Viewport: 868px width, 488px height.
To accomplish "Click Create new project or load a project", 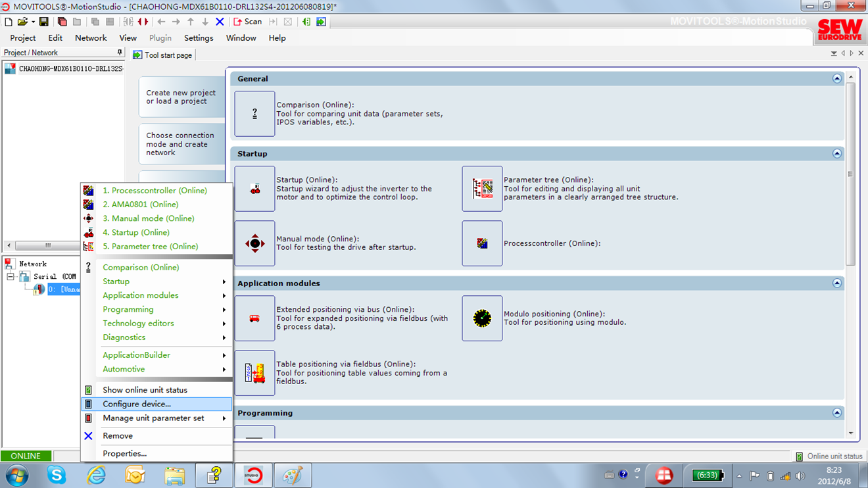I will click(181, 97).
